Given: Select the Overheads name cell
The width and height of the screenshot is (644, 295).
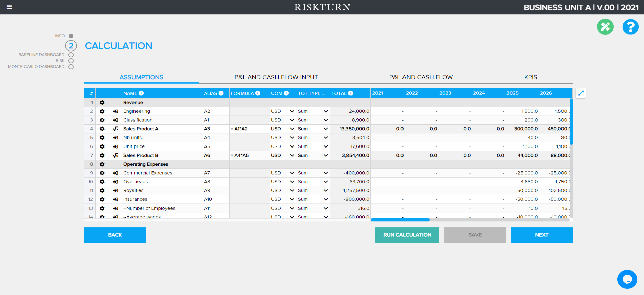Looking at the screenshot, I should click(x=162, y=182).
